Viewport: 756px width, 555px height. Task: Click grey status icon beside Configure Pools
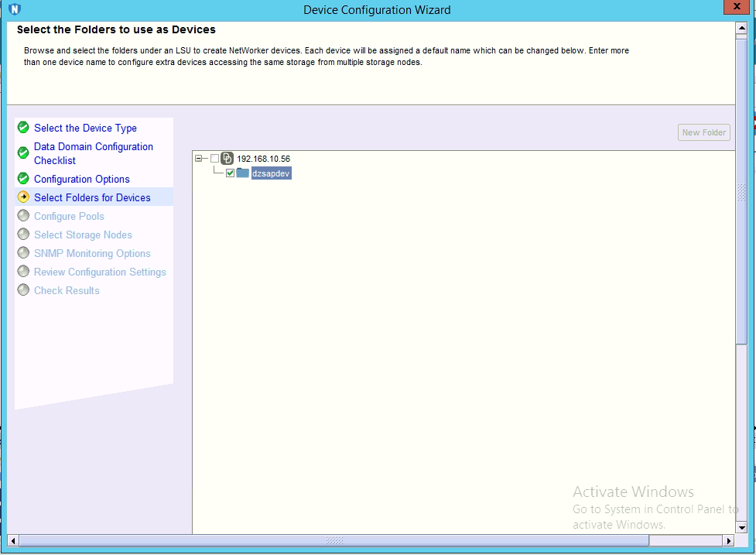(x=23, y=216)
